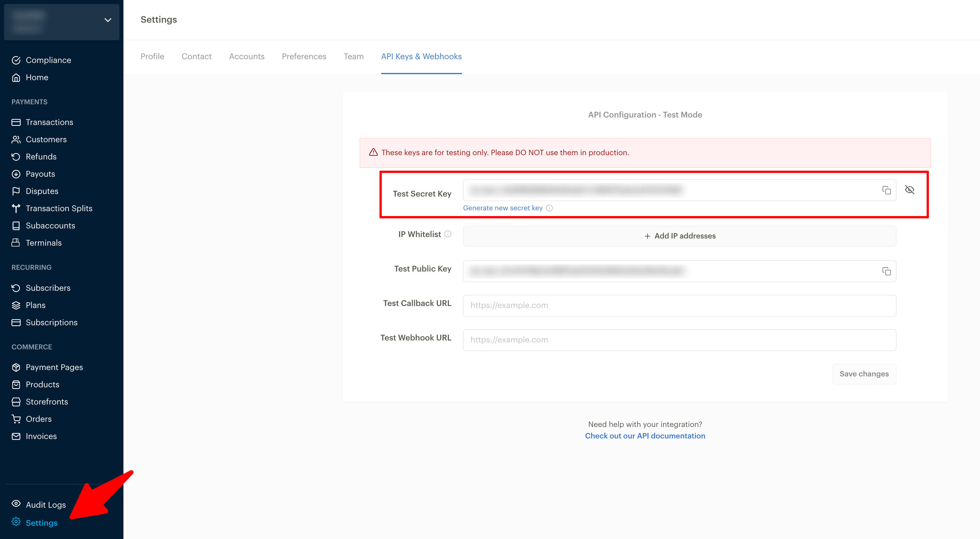The image size is (980, 539).
Task: Click the Subscribers refresh icon
Action: coord(16,288)
